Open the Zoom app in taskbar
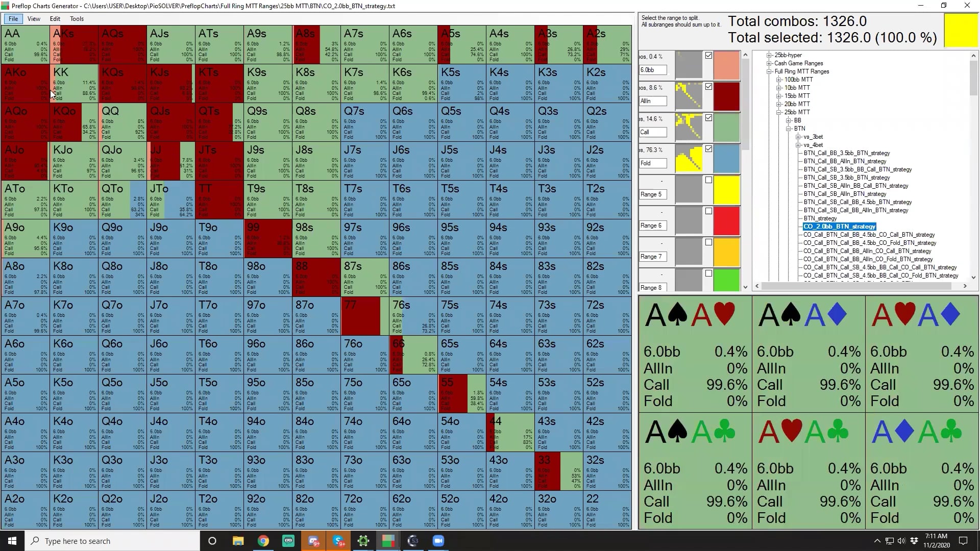 coord(438,541)
